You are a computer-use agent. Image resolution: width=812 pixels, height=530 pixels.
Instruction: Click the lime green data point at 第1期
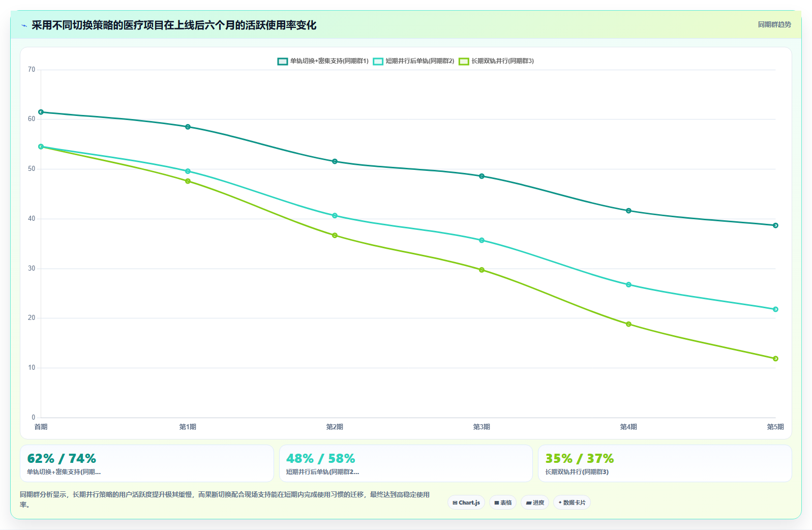pos(188,181)
